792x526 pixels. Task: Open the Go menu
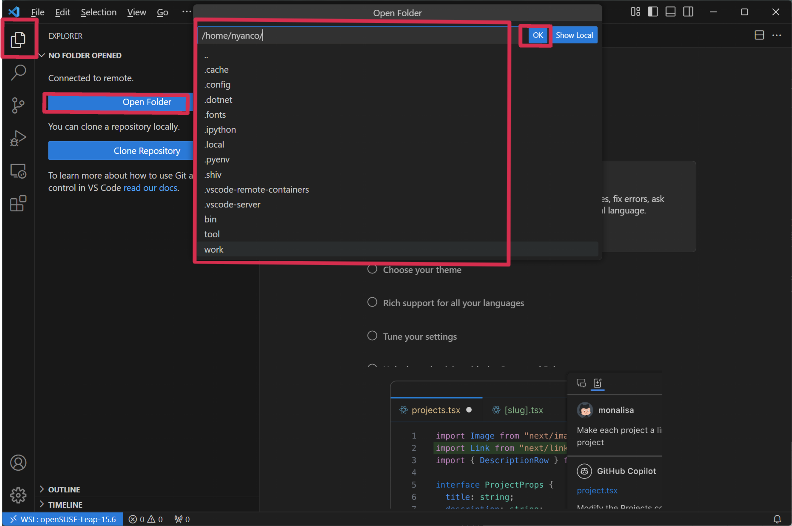(x=162, y=12)
